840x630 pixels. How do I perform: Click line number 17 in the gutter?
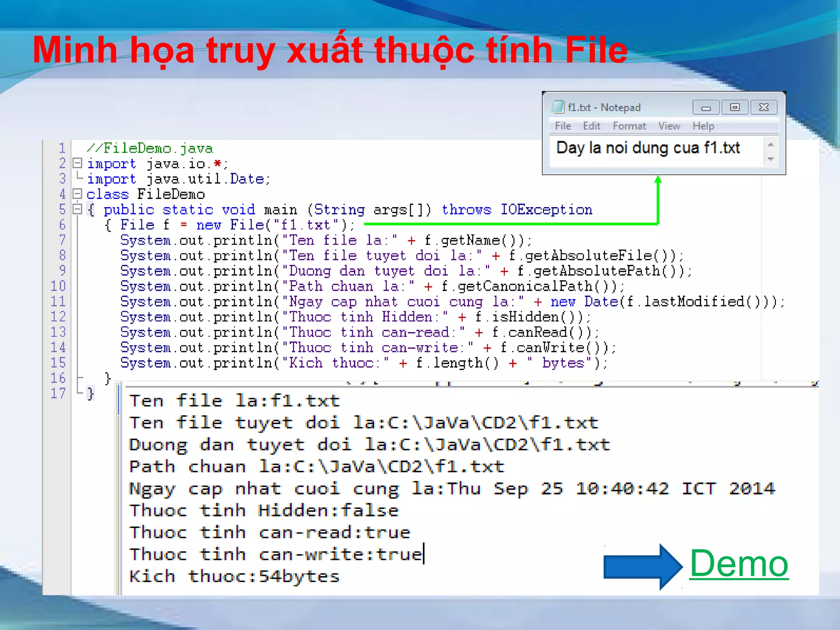coord(58,393)
